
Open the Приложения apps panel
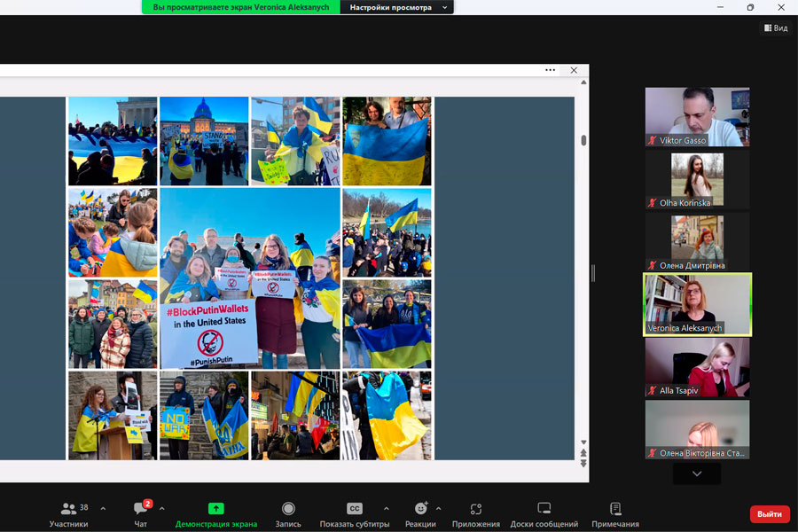476,514
